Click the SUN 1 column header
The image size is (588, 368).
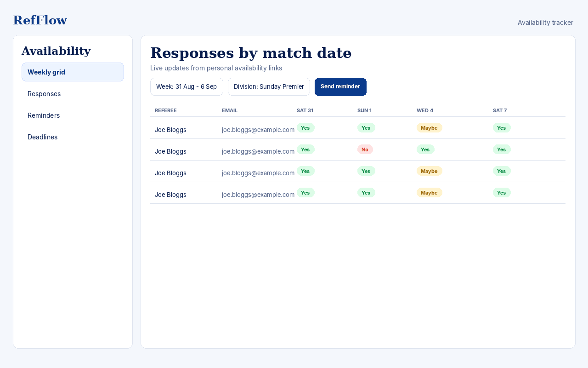(364, 110)
